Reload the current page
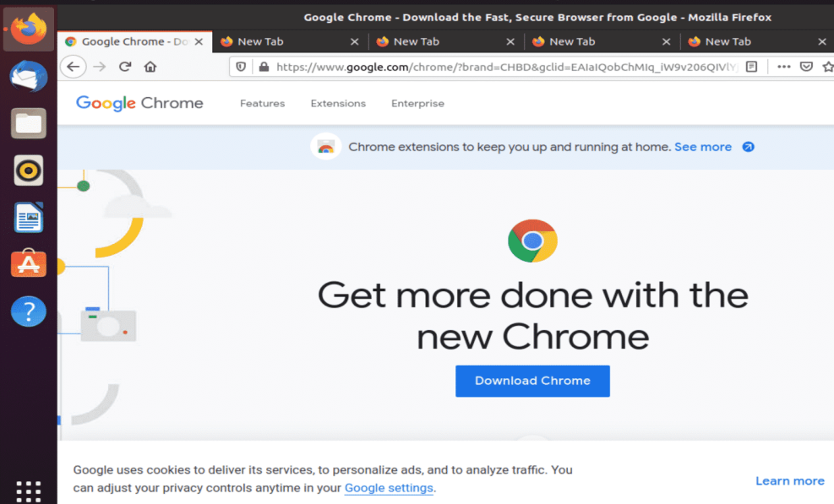 [x=125, y=66]
